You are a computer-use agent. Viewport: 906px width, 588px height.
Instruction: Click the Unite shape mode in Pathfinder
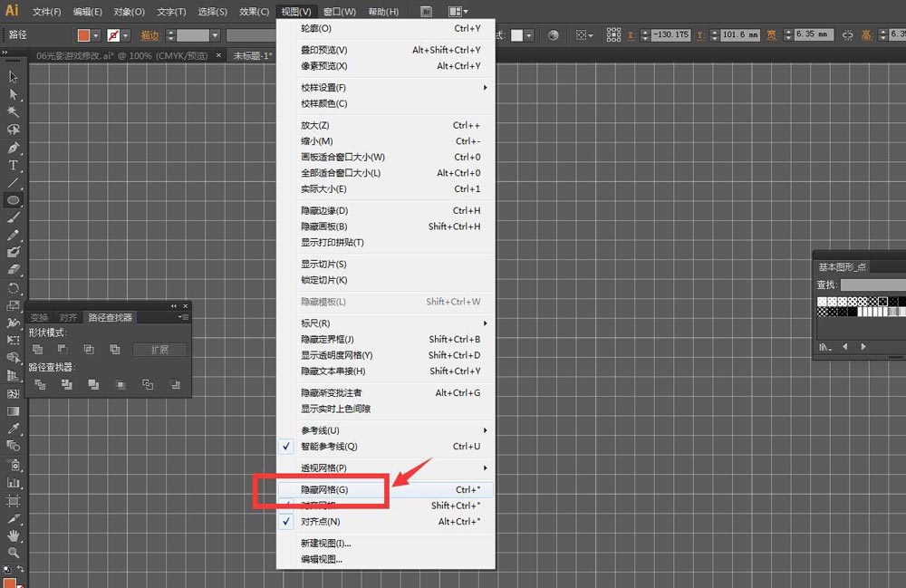[37, 349]
